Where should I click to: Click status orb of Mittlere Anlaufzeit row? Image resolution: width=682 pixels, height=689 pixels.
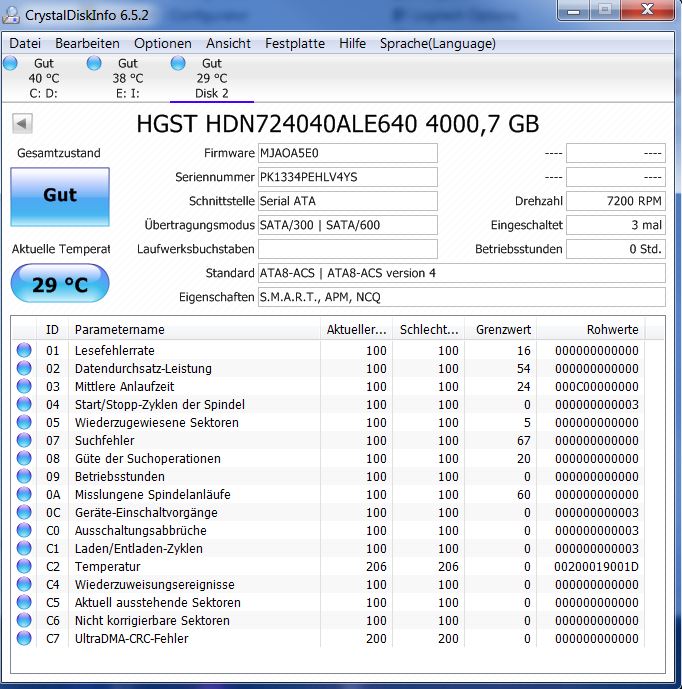tap(24, 386)
